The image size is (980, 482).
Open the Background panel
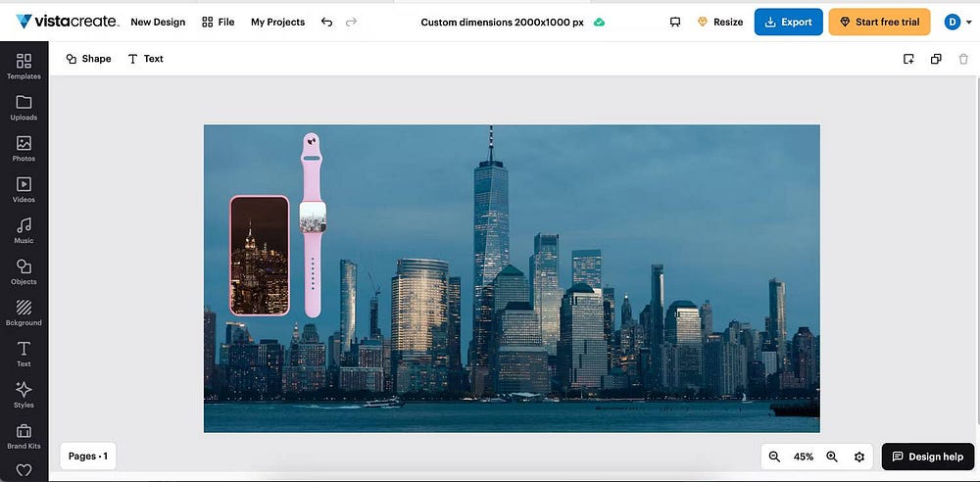tap(24, 313)
